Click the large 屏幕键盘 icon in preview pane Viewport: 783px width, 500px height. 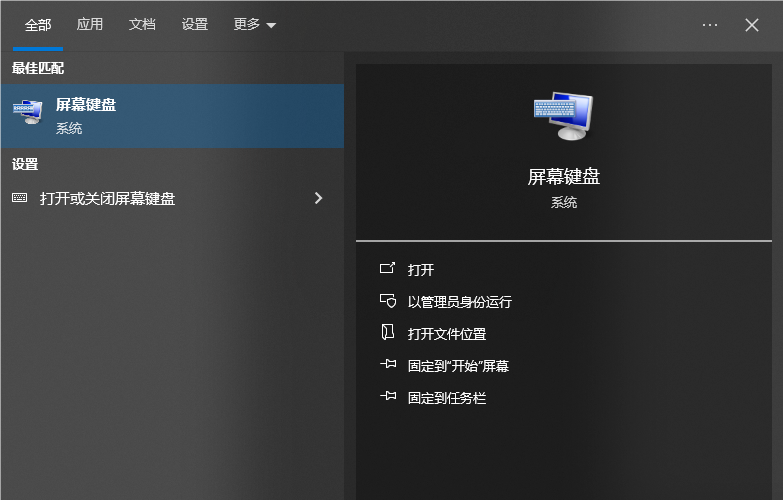[x=563, y=116]
